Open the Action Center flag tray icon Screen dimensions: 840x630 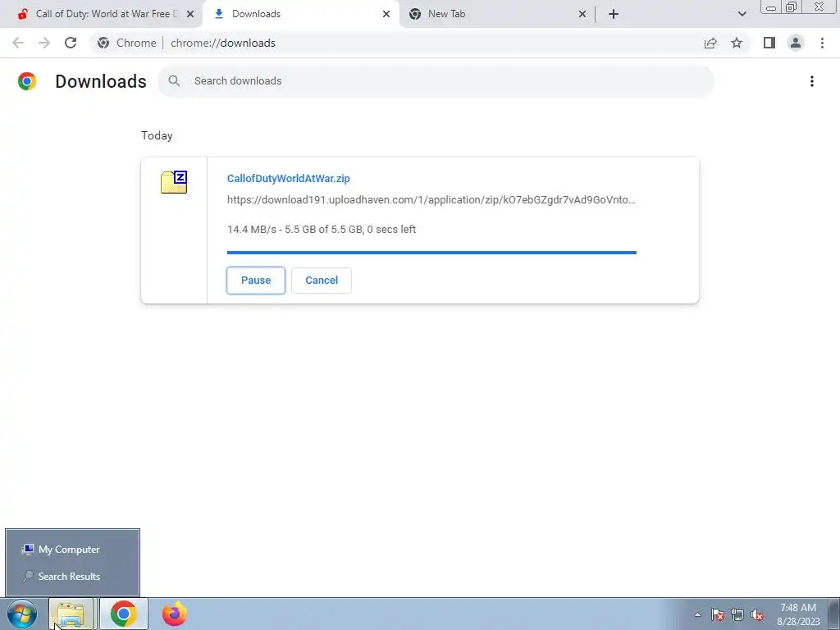(718, 614)
